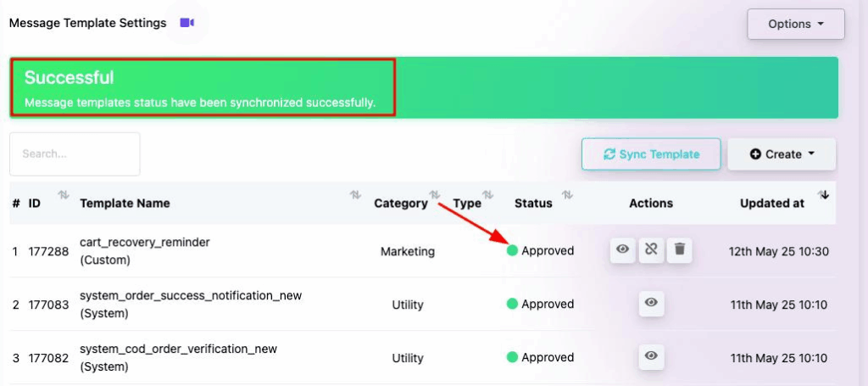Open the Options dropdown
868x386 pixels.
coord(795,24)
